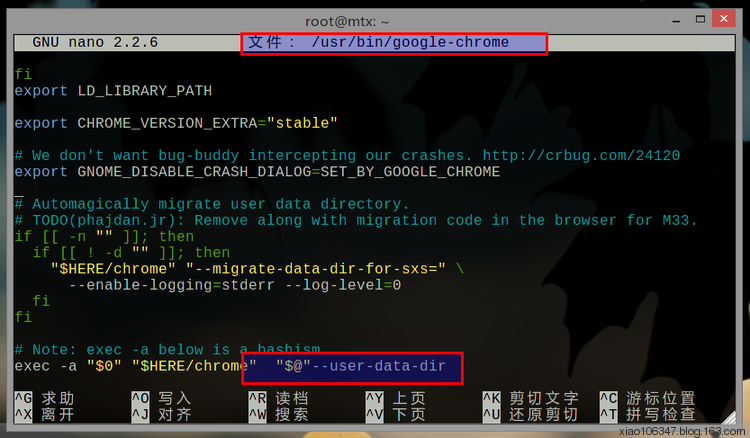Click the ^W 搜索 search shortcut
Viewport: 750px width, 438px height.
coord(279,414)
